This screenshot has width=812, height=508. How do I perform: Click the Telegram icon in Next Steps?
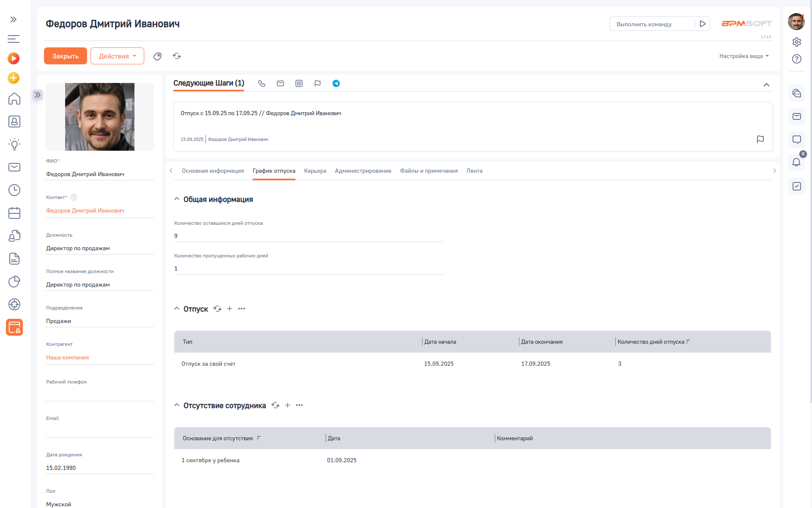(336, 83)
